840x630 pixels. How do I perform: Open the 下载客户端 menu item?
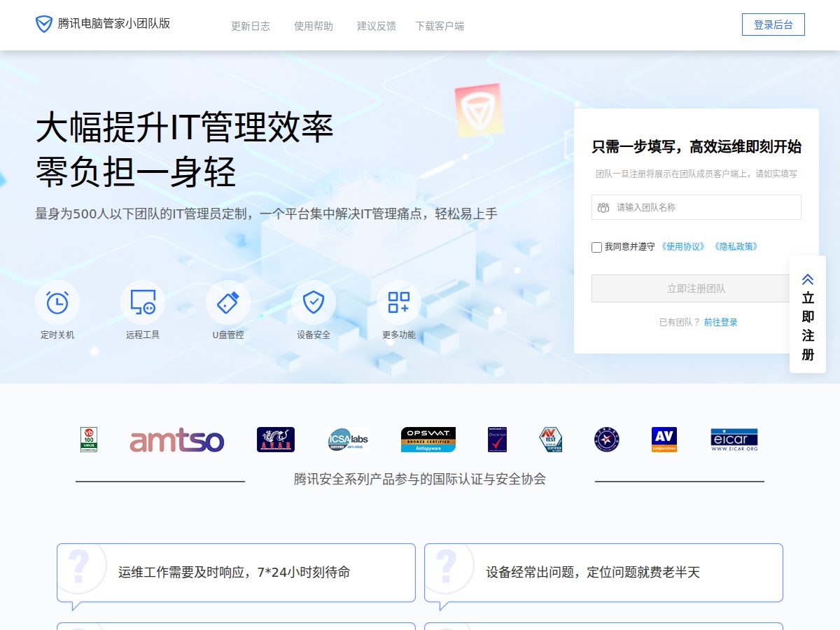440,26
